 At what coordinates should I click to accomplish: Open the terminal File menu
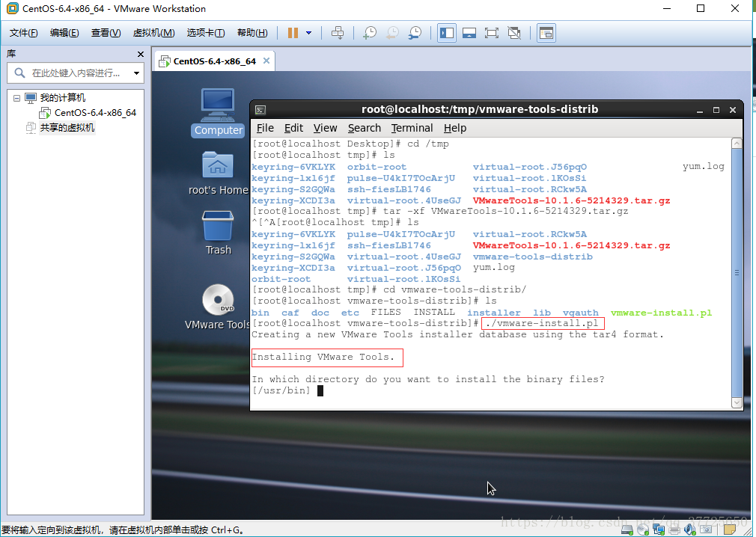click(265, 128)
